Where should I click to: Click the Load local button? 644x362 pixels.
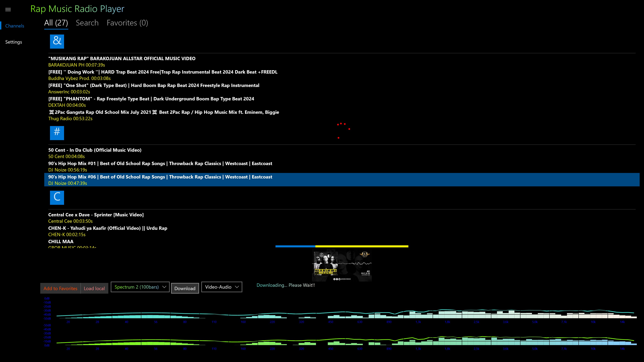click(x=94, y=288)
